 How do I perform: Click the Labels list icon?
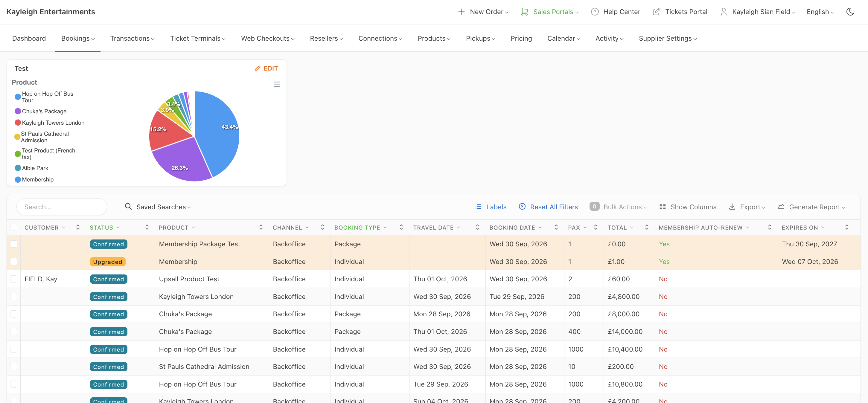[478, 206]
